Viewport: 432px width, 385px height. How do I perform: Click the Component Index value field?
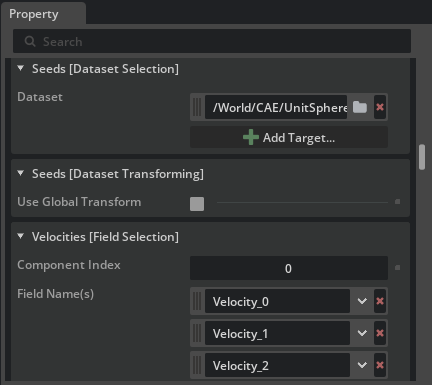click(289, 268)
